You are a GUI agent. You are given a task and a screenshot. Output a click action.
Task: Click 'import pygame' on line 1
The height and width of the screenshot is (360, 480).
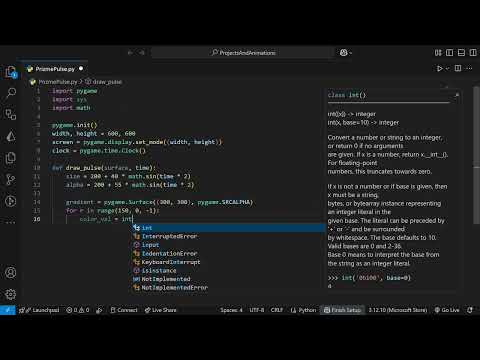[75, 91]
